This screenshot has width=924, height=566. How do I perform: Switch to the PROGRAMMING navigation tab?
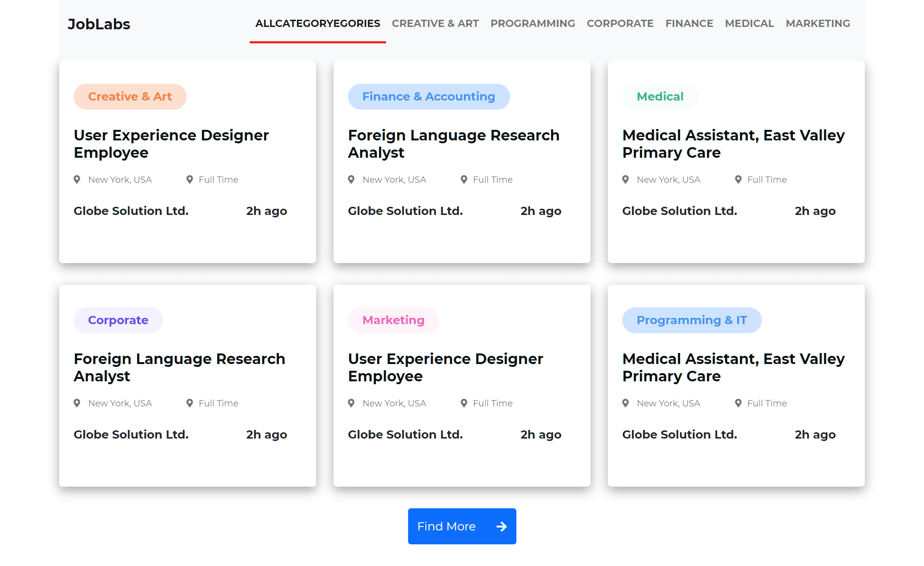(533, 23)
